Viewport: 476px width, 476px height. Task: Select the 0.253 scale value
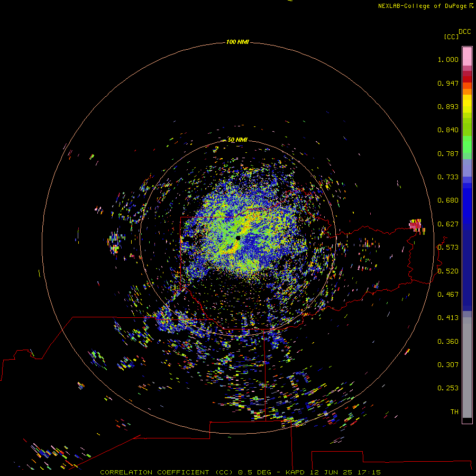(x=448, y=388)
